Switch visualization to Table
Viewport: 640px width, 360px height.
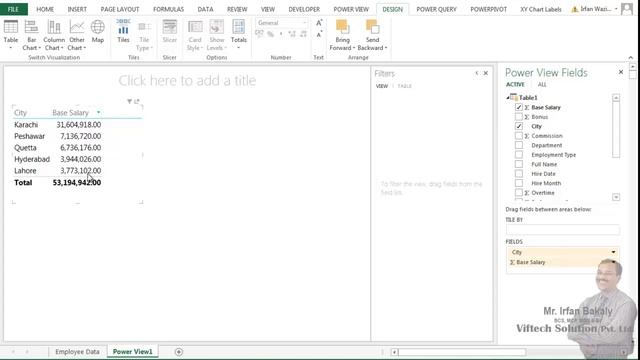(11, 35)
